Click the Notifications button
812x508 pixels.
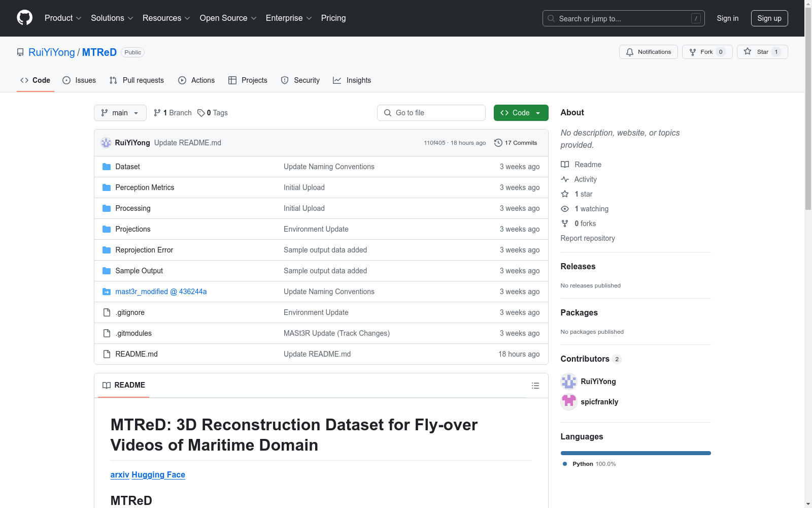[649, 52]
